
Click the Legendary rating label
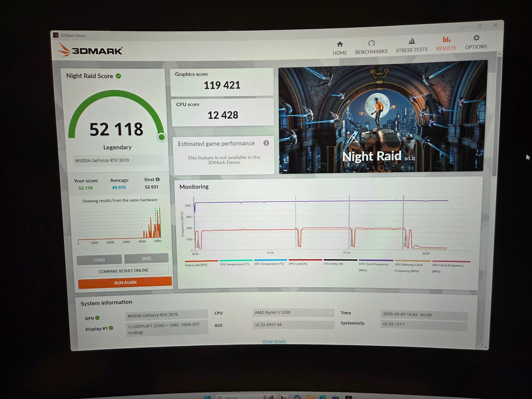point(117,147)
